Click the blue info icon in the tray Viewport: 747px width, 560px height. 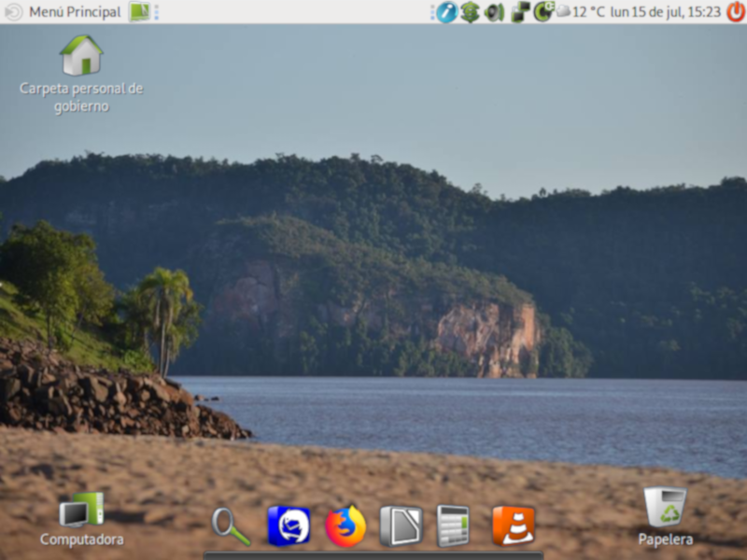446,12
